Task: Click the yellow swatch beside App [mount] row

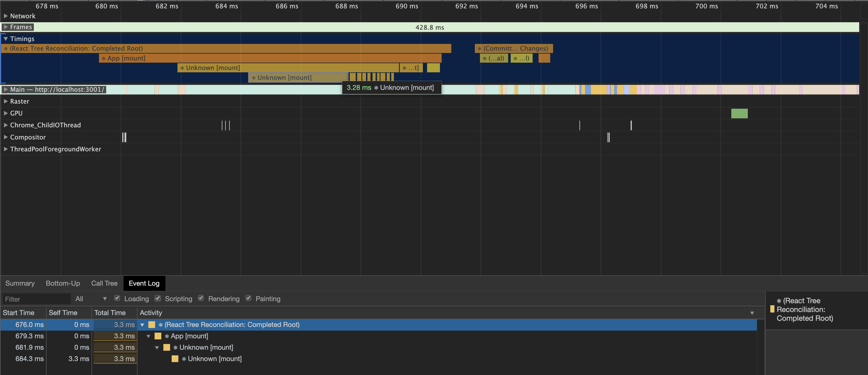Action: [158, 336]
